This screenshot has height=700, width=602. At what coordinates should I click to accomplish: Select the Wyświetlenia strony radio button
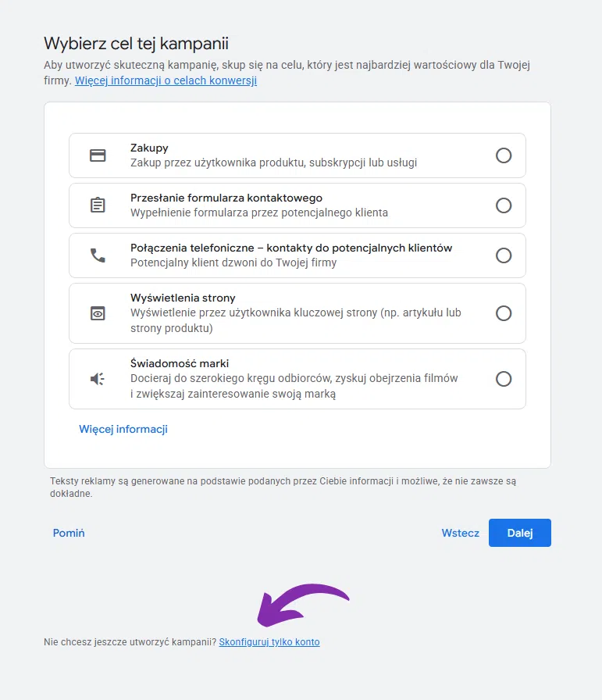click(504, 313)
